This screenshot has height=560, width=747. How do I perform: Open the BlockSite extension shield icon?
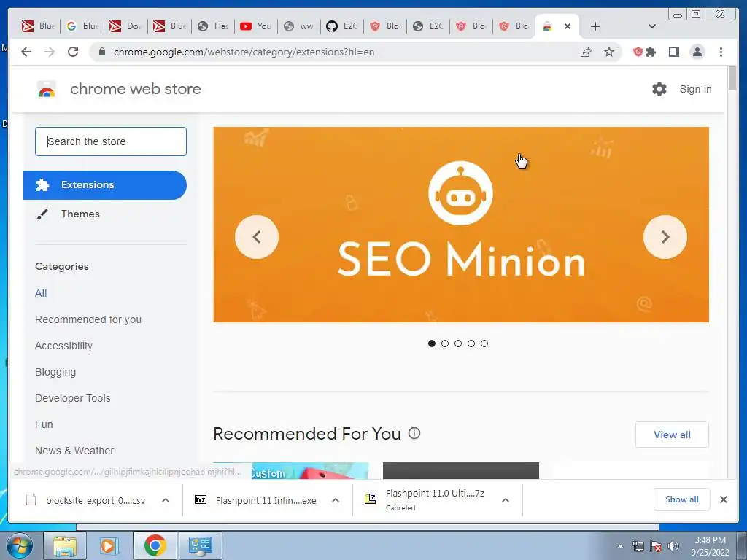pos(638,52)
